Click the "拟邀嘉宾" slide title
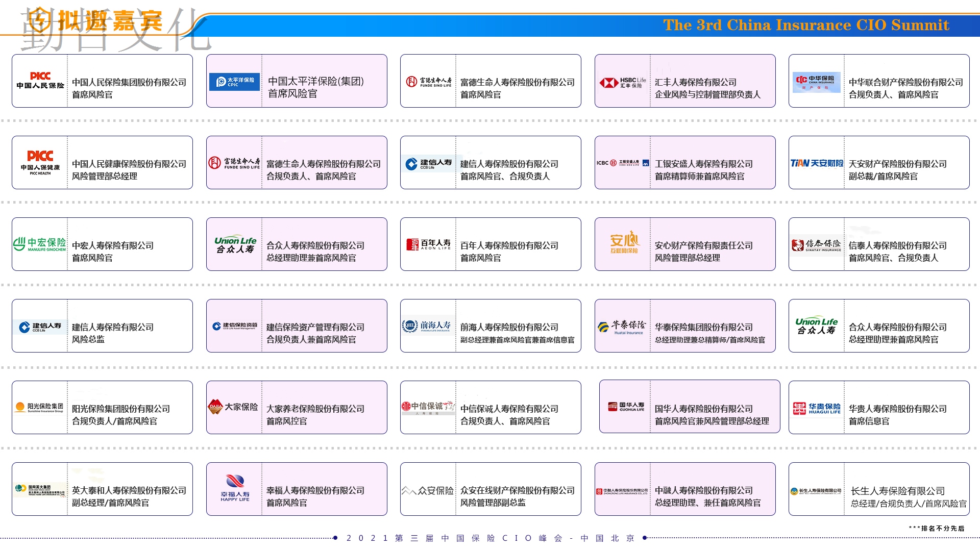The width and height of the screenshot is (980, 551). tap(110, 21)
